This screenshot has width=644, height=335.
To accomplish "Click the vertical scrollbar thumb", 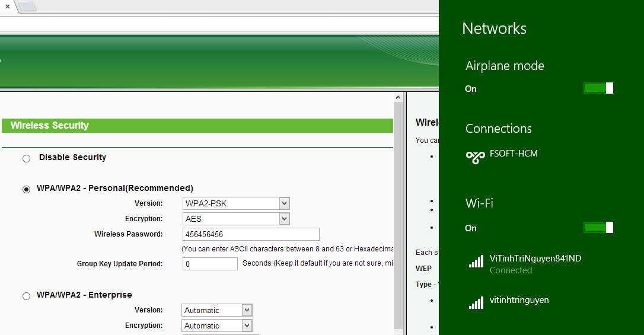I will [398, 216].
